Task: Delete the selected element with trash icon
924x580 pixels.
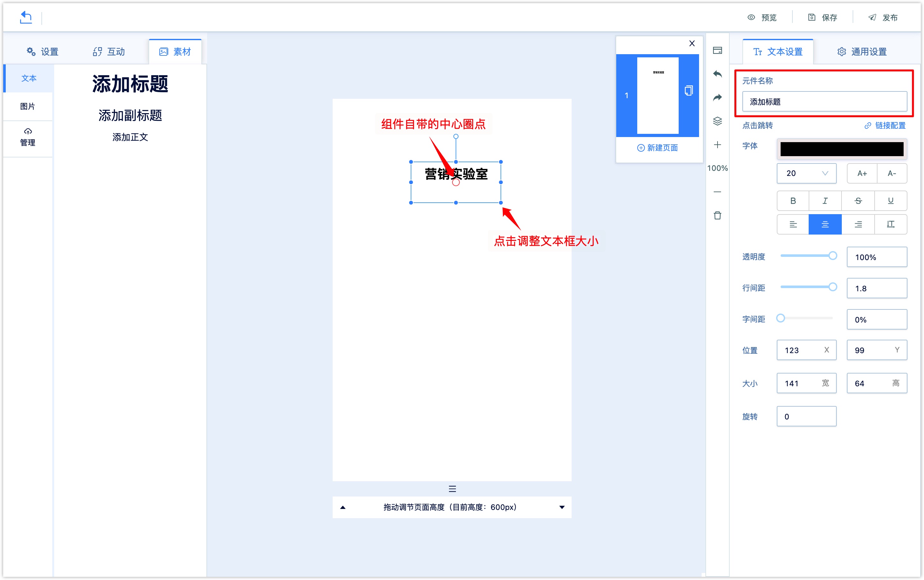Action: click(717, 215)
